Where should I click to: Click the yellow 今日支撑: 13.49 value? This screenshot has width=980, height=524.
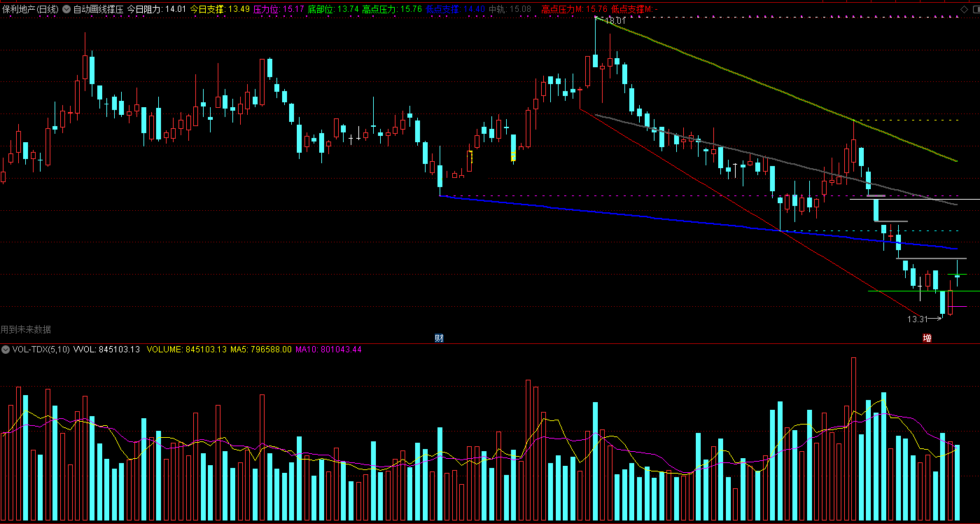(x=220, y=10)
